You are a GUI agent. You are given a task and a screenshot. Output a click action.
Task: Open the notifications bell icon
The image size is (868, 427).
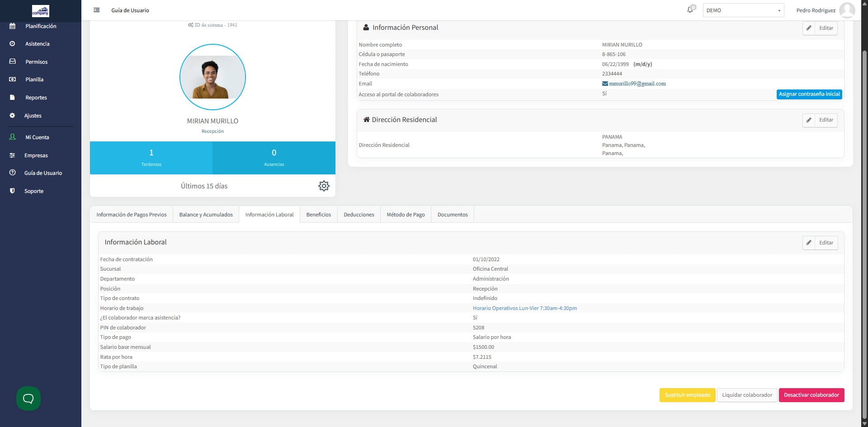pos(690,10)
